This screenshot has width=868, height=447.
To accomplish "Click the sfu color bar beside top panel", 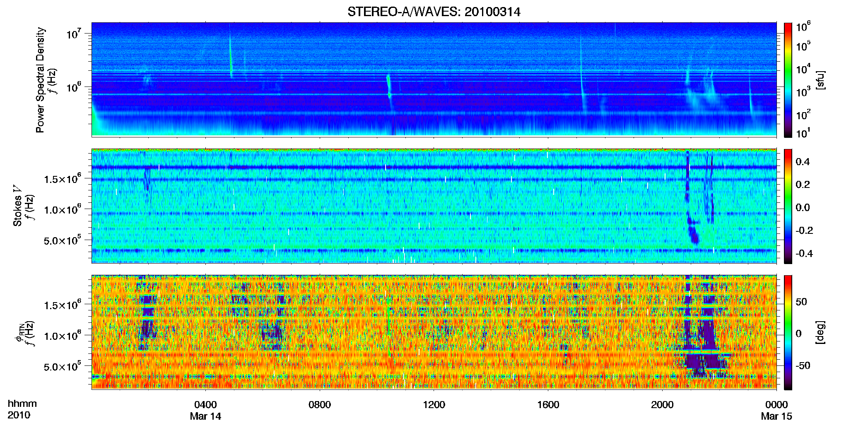I will (788, 80).
